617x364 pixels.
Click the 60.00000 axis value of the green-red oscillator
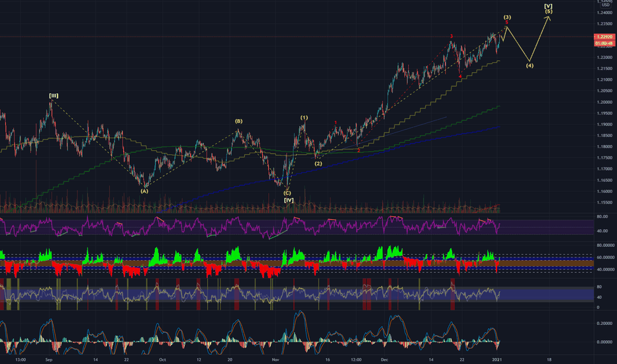click(606, 257)
